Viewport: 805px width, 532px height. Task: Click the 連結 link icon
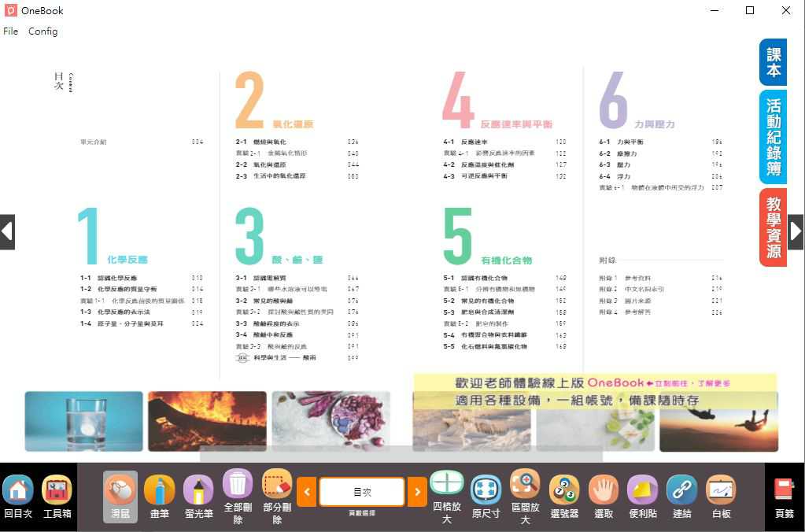(681, 489)
